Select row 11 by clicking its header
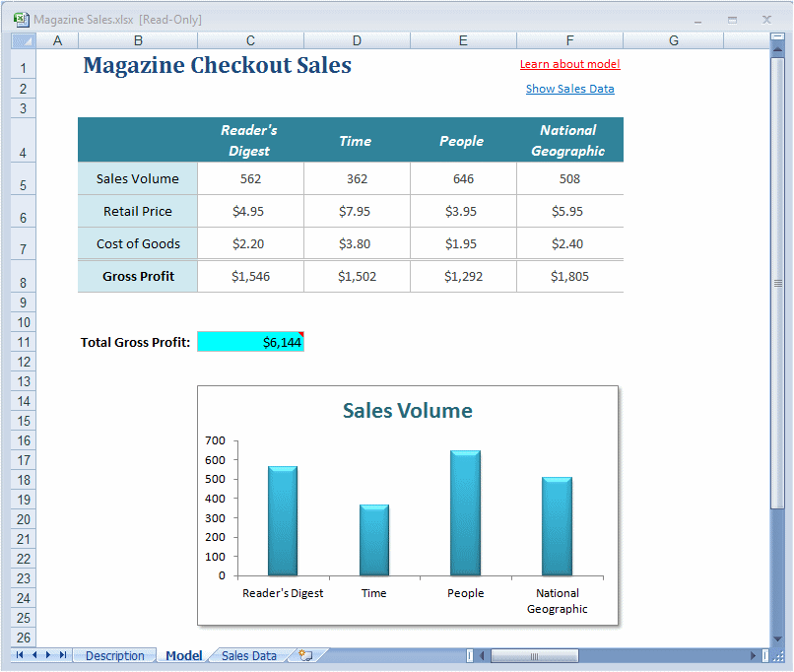 [x=22, y=342]
